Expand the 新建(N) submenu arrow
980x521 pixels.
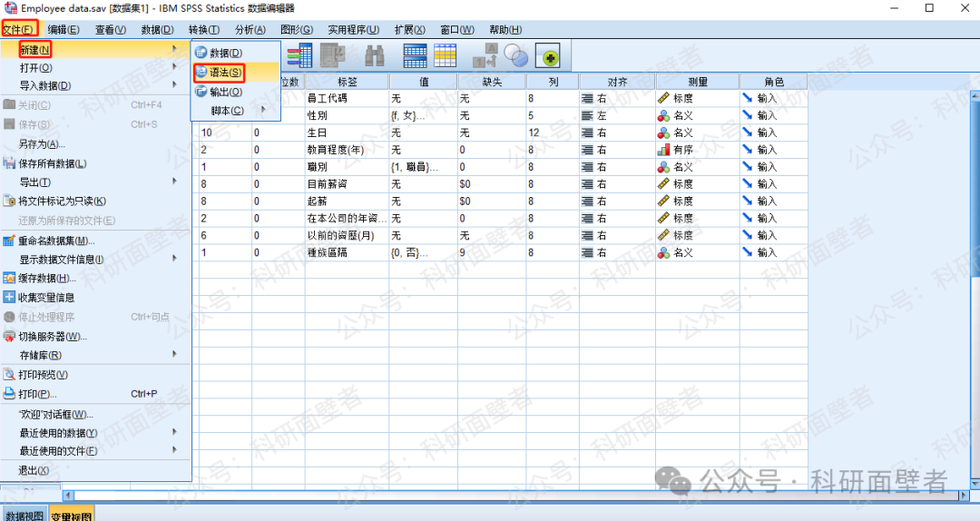174,49
